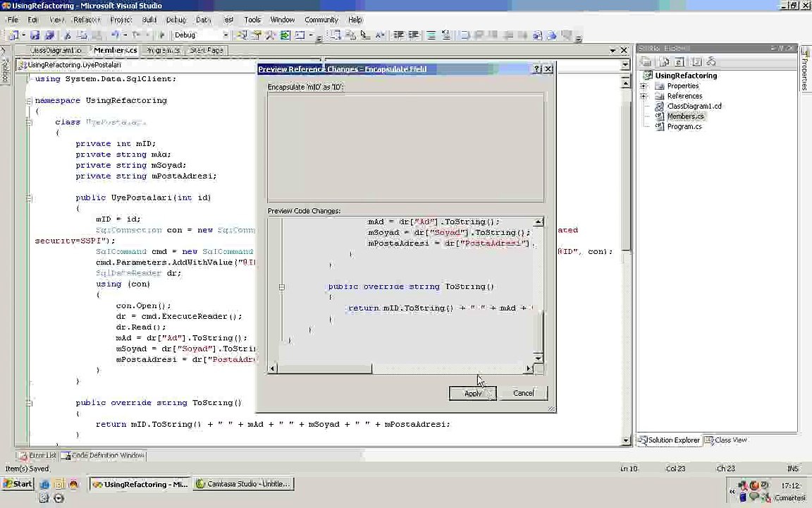Collapse the class UyePostalari code block
The height and width of the screenshot is (508, 812).
point(29,122)
